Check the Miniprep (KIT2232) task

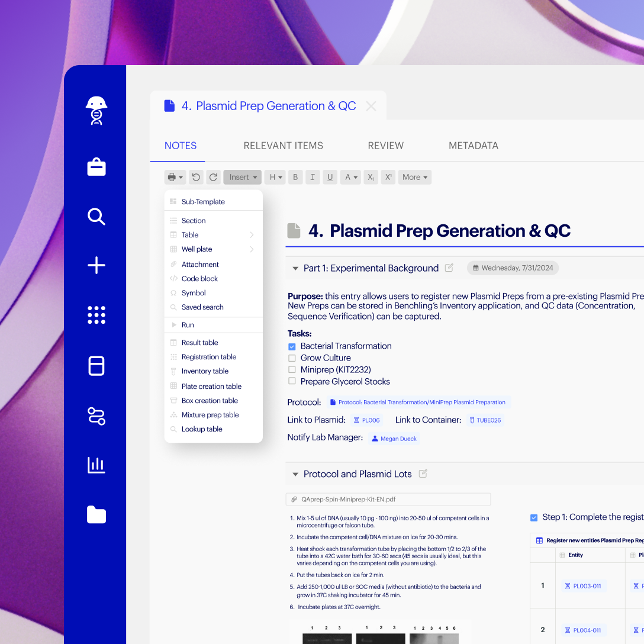pos(292,369)
